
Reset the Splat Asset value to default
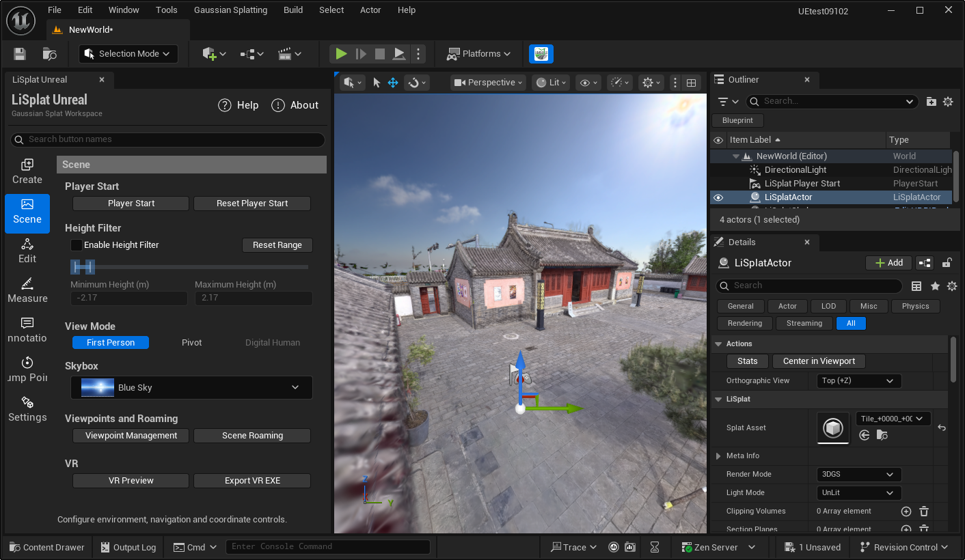click(x=942, y=428)
